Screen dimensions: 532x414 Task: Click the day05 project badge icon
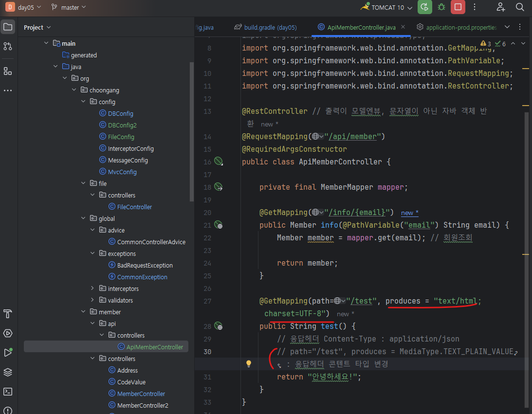[10, 7]
